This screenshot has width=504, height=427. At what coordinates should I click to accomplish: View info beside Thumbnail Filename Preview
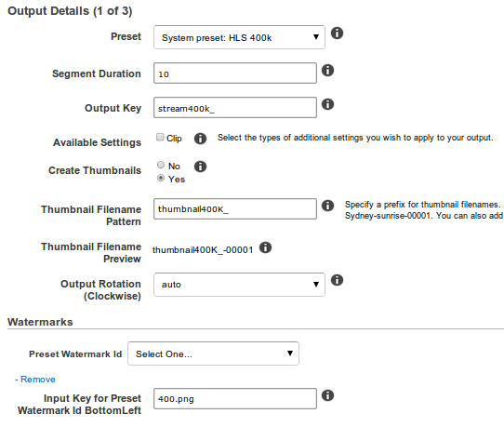pos(266,247)
